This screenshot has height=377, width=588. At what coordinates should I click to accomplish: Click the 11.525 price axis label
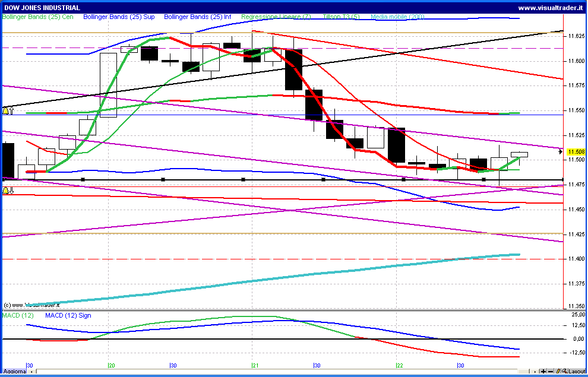(576, 135)
